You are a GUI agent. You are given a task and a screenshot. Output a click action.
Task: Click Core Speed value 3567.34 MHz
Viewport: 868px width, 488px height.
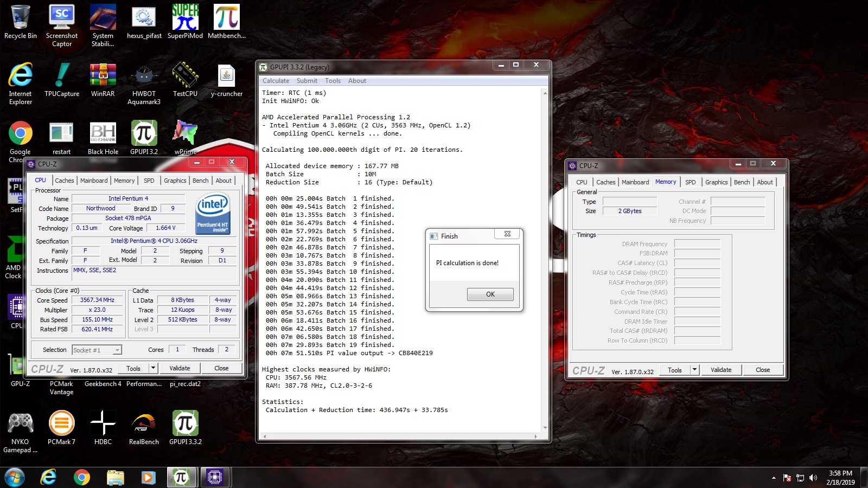pos(97,300)
